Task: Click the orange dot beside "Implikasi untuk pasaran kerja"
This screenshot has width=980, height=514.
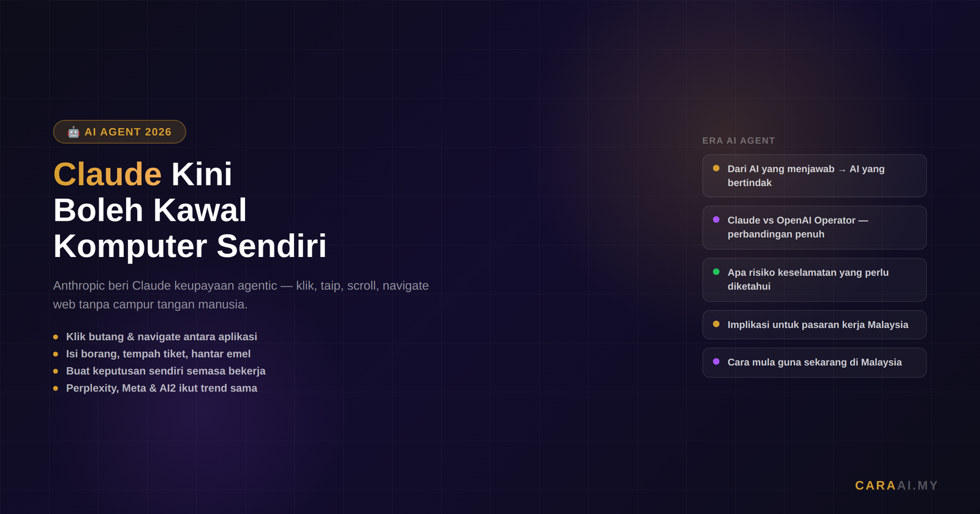Action: (x=716, y=324)
